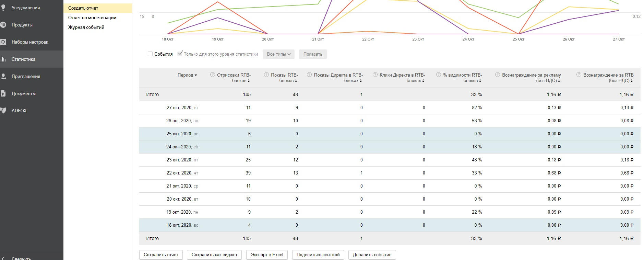Click the collapse sidebar arrow icon

click(x=3, y=258)
